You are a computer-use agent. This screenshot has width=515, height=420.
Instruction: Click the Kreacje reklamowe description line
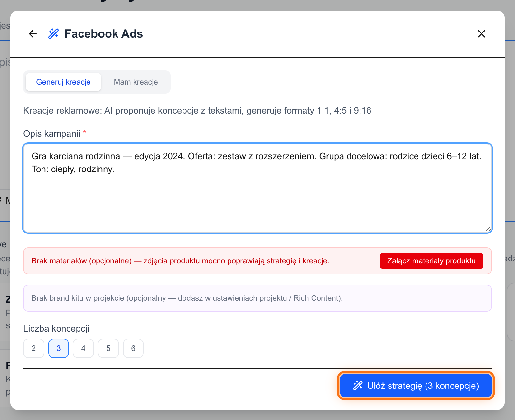coord(197,111)
